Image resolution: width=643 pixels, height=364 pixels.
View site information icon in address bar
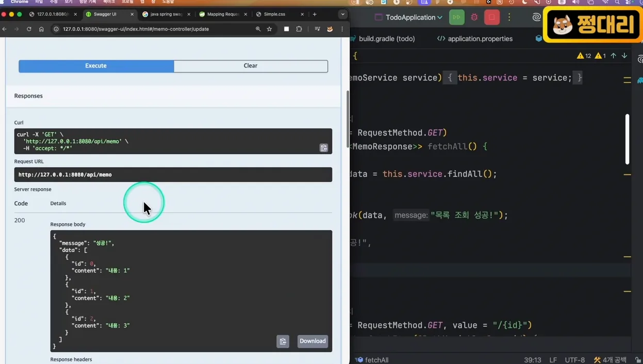click(x=56, y=29)
